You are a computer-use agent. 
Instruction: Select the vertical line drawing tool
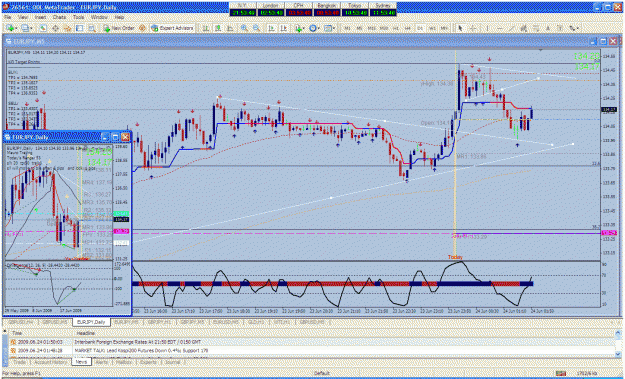pyautogui.click(x=487, y=28)
